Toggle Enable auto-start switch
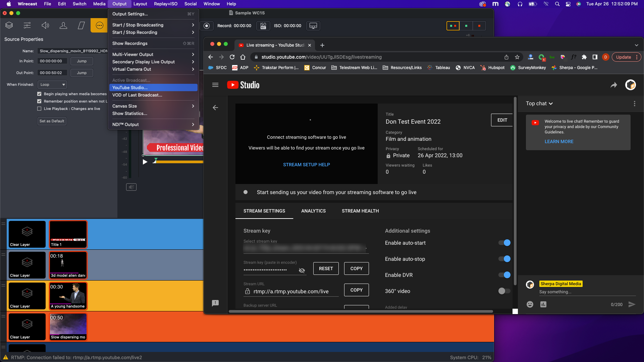644x362 pixels. [504, 243]
